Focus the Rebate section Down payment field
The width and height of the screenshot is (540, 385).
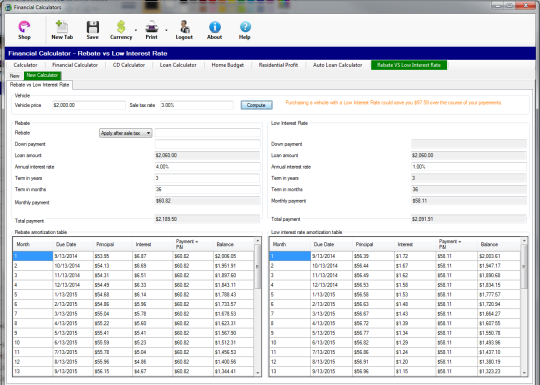[208, 144]
